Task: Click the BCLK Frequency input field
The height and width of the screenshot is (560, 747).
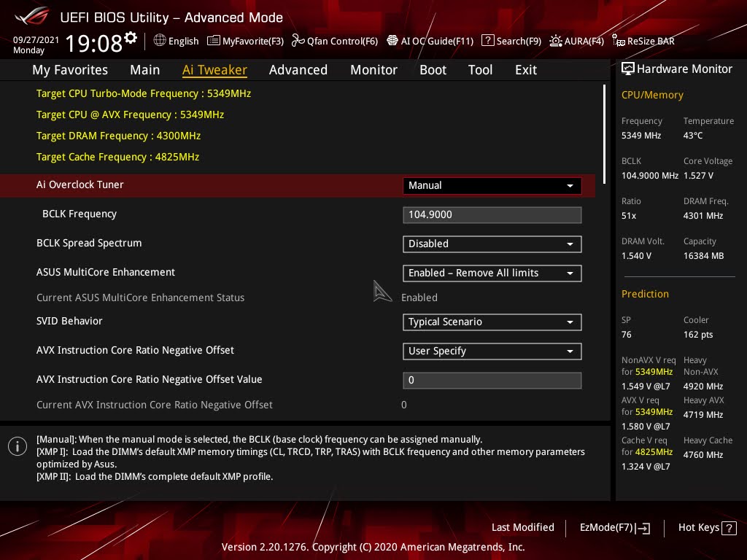Action: pyautogui.click(x=492, y=214)
